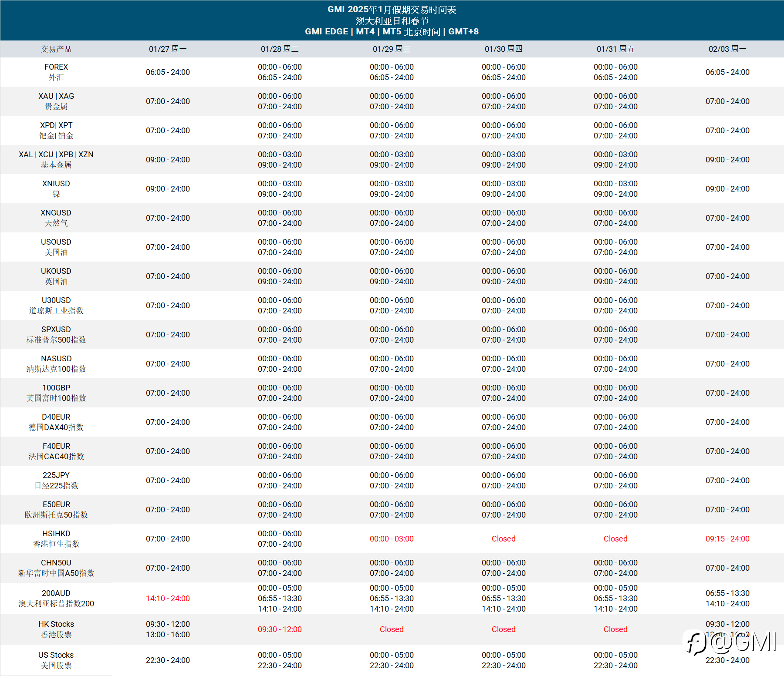Viewport: 784px width, 676px height.
Task: Click SPXUSD 01/27 cell 07:00 - 24:00
Action: click(168, 335)
